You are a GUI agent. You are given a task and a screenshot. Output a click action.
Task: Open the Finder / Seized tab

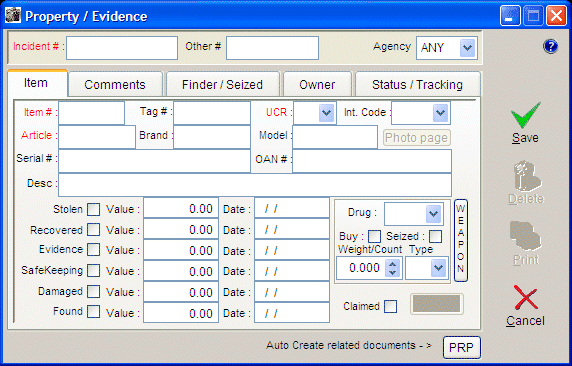223,84
